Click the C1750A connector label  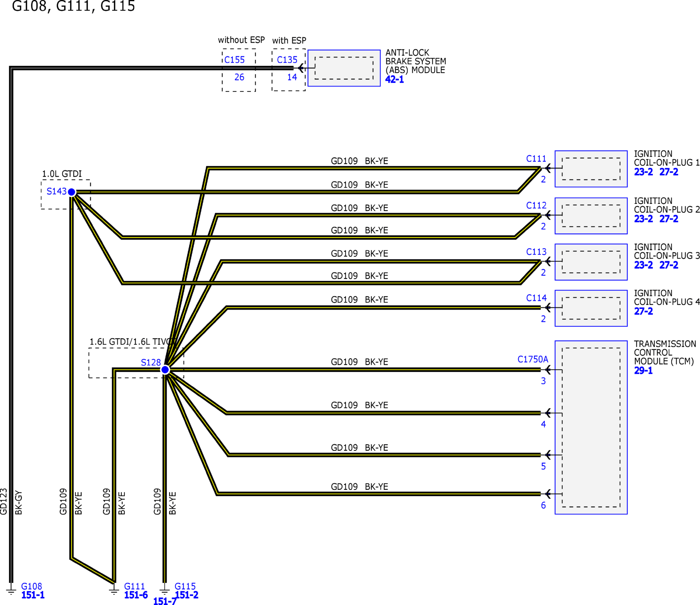[x=533, y=360]
